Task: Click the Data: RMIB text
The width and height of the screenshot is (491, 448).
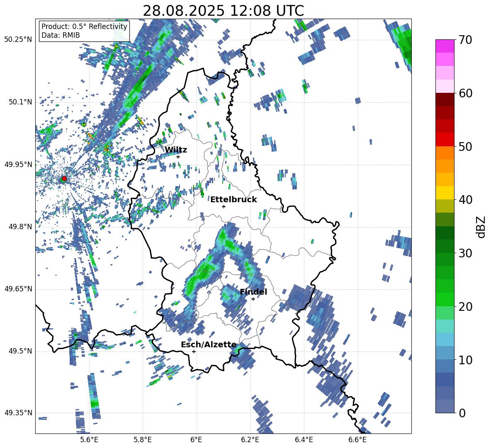Action: pyautogui.click(x=61, y=35)
